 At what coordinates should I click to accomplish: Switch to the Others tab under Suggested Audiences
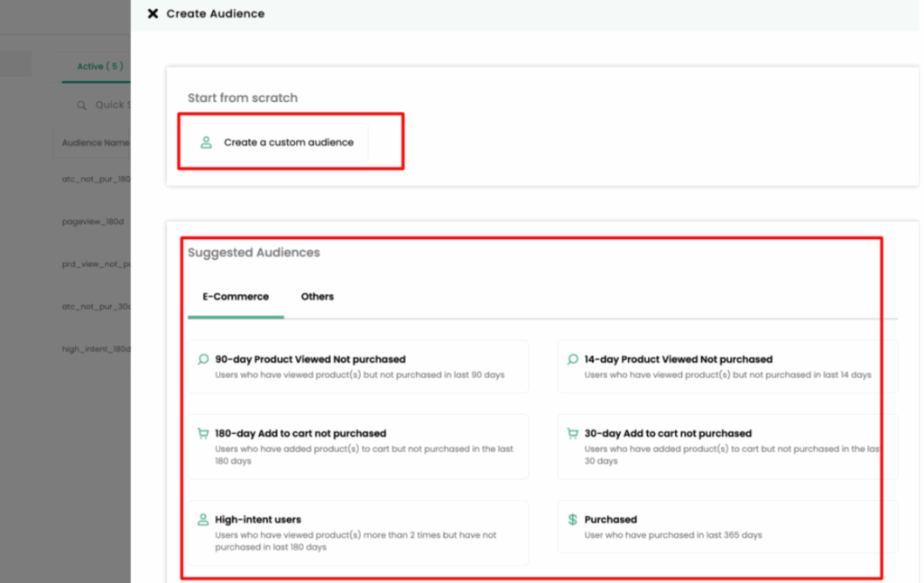(x=317, y=296)
